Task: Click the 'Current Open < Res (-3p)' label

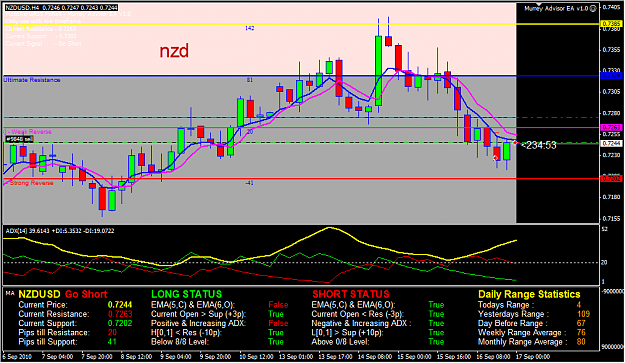Action: (x=357, y=314)
